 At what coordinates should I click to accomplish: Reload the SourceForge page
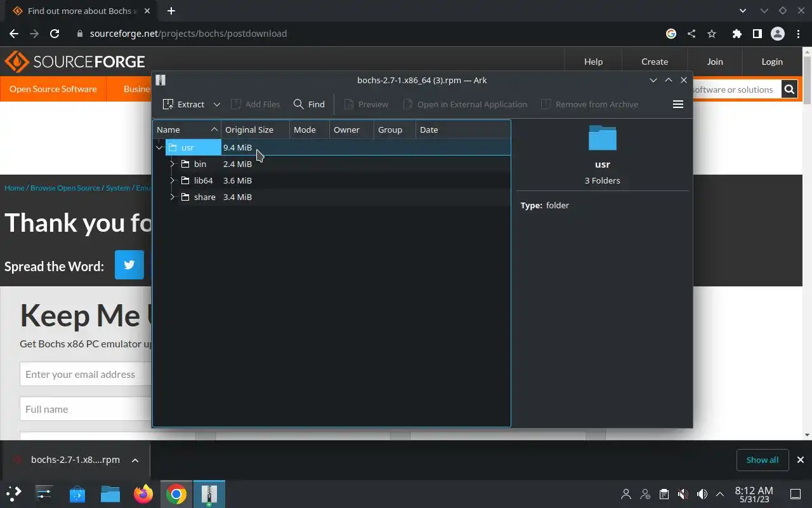tap(55, 34)
